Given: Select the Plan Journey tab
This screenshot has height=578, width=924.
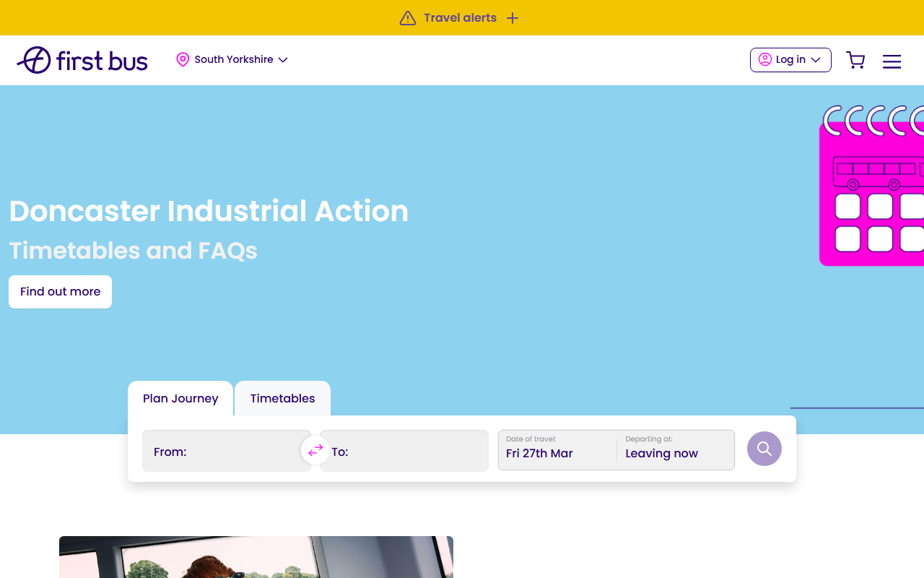Looking at the screenshot, I should (180, 398).
